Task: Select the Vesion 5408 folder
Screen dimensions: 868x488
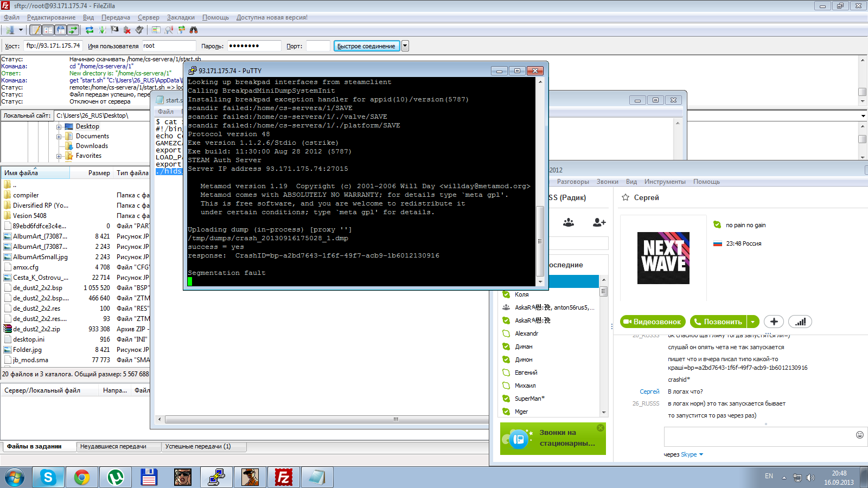Action: (x=30, y=216)
